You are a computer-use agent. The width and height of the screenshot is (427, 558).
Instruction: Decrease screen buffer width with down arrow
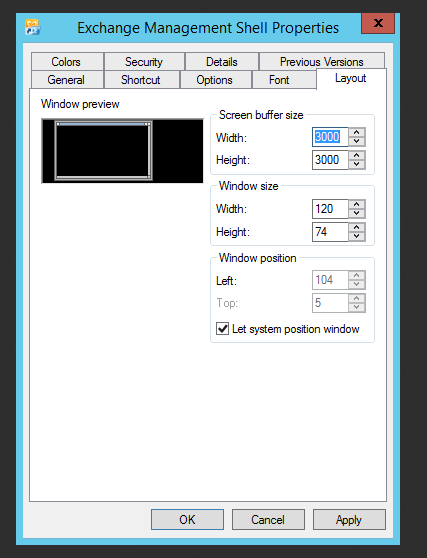pos(357,142)
